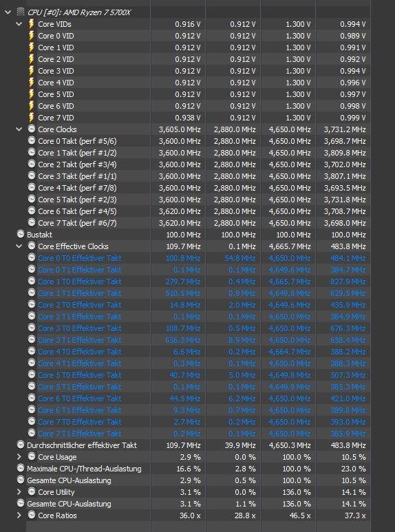This screenshot has width=395, height=532.
Task: Click the Core Utility average value 14.1 %
Action: tap(354, 492)
